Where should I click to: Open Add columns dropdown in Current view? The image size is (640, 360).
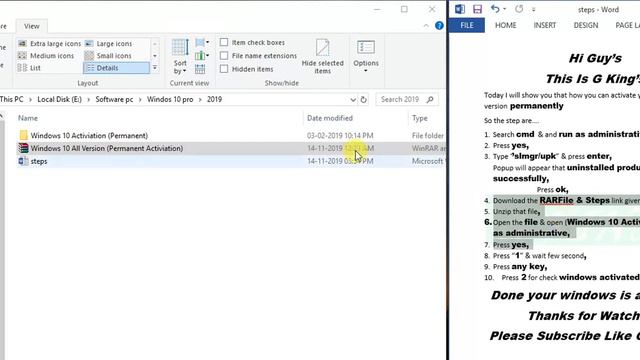pos(202,56)
